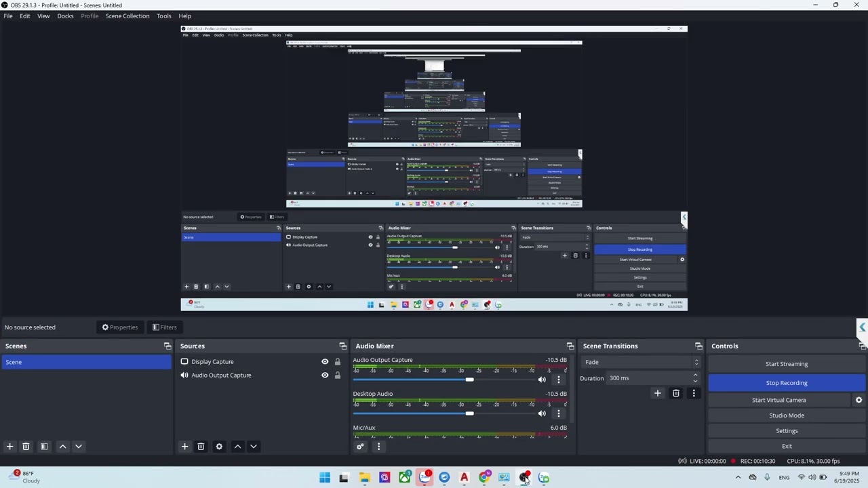Open File Explorer from the taskbar
Screen dimensions: 868x488
[364, 478]
